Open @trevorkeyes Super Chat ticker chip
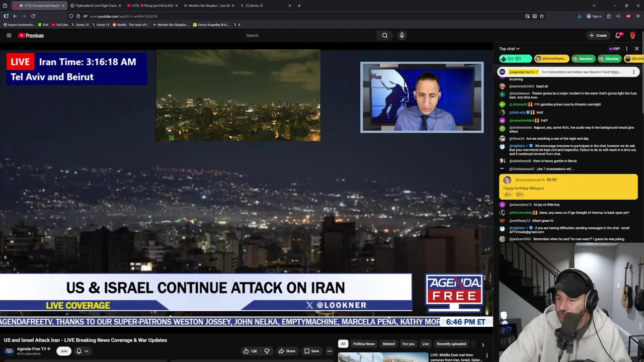This screenshot has height=362, width=644. (551, 59)
